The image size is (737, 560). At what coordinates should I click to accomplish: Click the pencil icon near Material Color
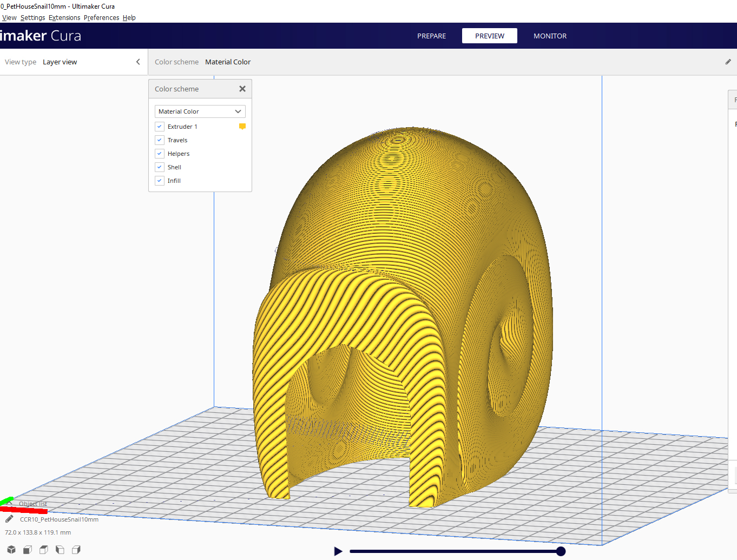click(x=728, y=62)
